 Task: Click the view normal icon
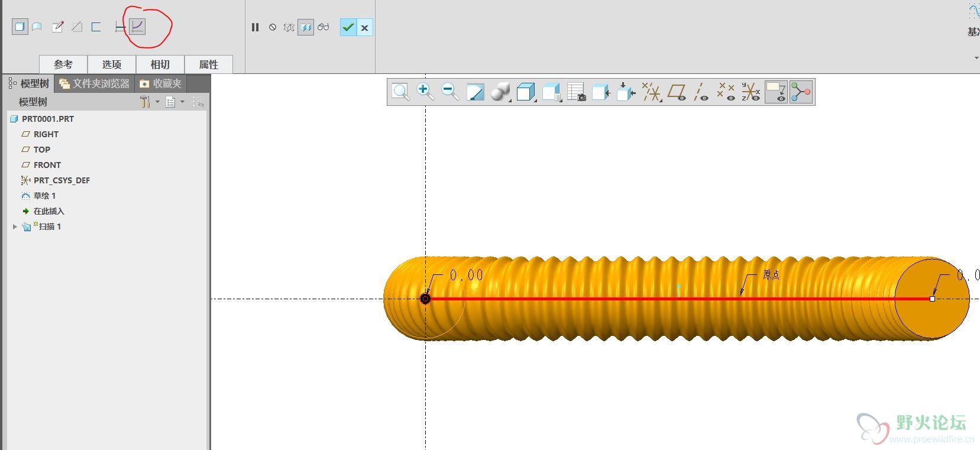pos(601,92)
